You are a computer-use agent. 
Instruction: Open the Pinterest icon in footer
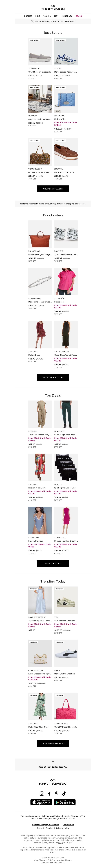(x=57, y=793)
